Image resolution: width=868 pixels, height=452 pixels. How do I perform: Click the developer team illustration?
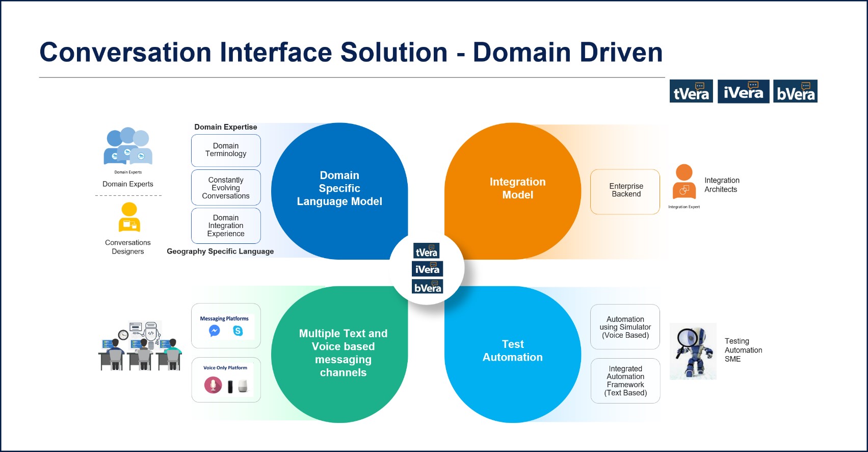(x=140, y=346)
